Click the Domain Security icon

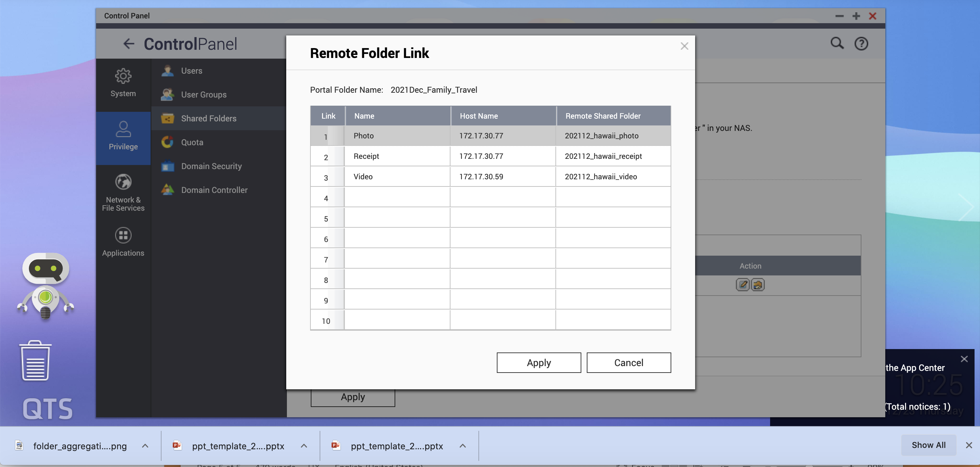(167, 166)
